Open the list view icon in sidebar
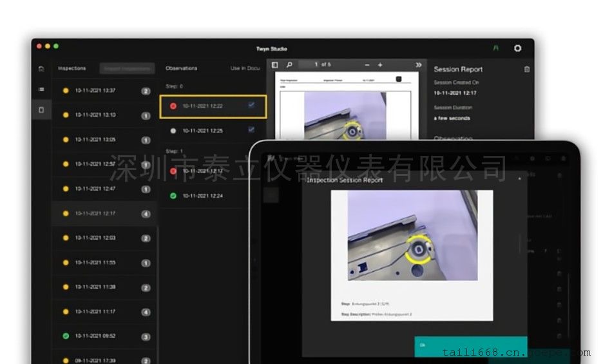Viewport: 612px width, 364px height. coord(41,90)
